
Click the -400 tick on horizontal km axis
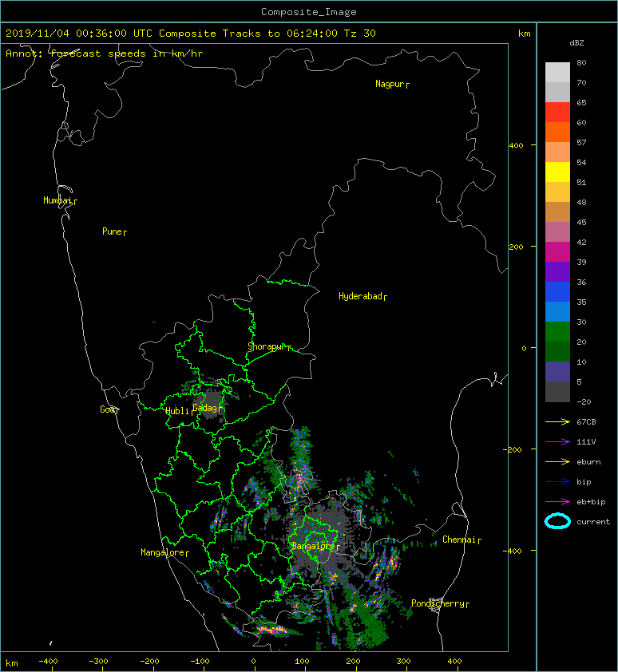coord(48,662)
